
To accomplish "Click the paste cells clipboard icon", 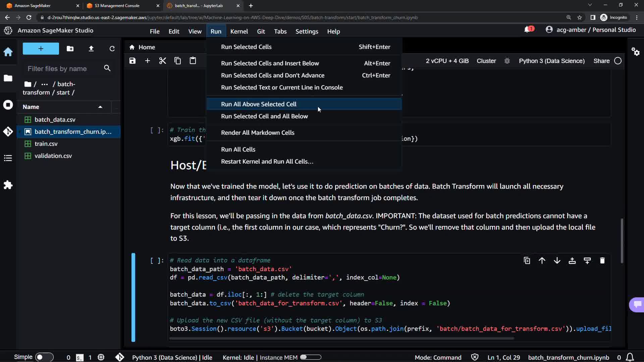I will click(193, 61).
